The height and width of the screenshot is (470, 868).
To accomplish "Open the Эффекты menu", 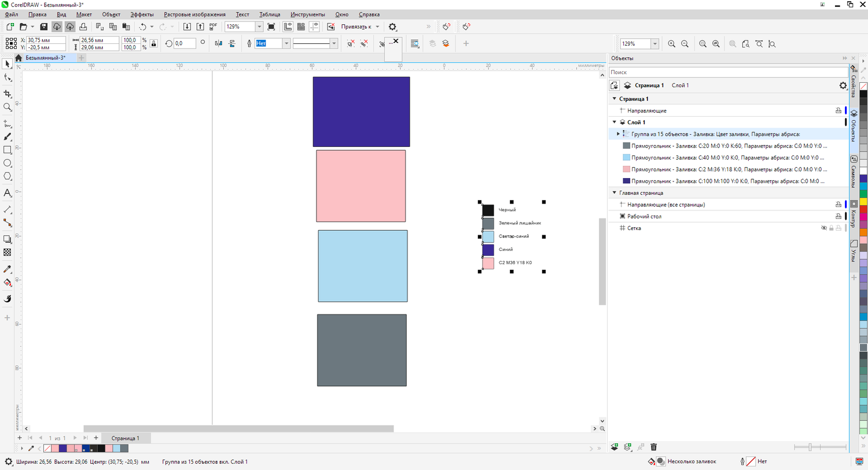I will pos(142,14).
